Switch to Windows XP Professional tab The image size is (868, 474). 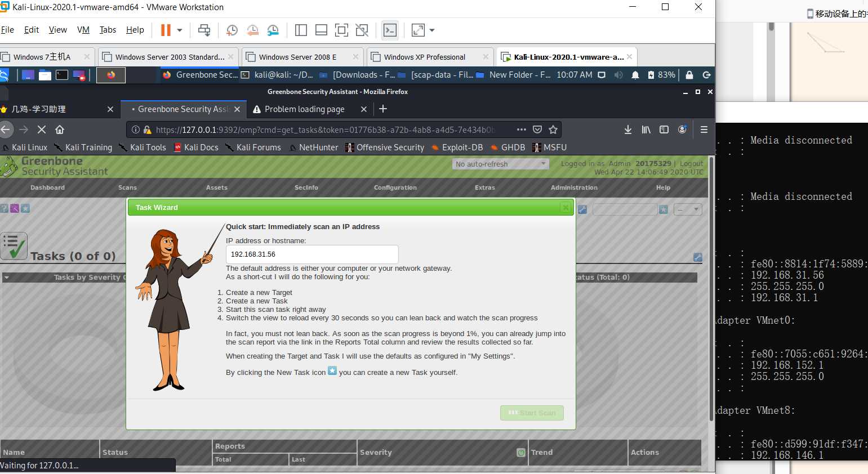click(x=430, y=57)
